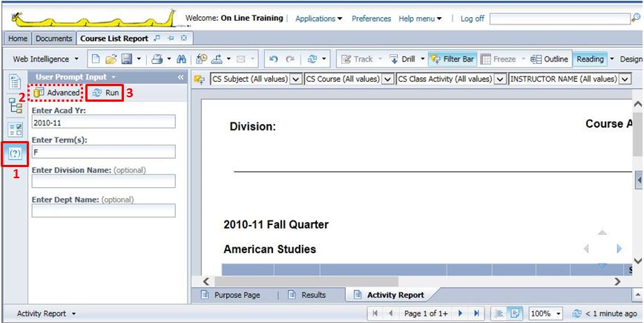Click the report scroll-right arrow
The width and height of the screenshot is (644, 323).
tap(617, 281)
